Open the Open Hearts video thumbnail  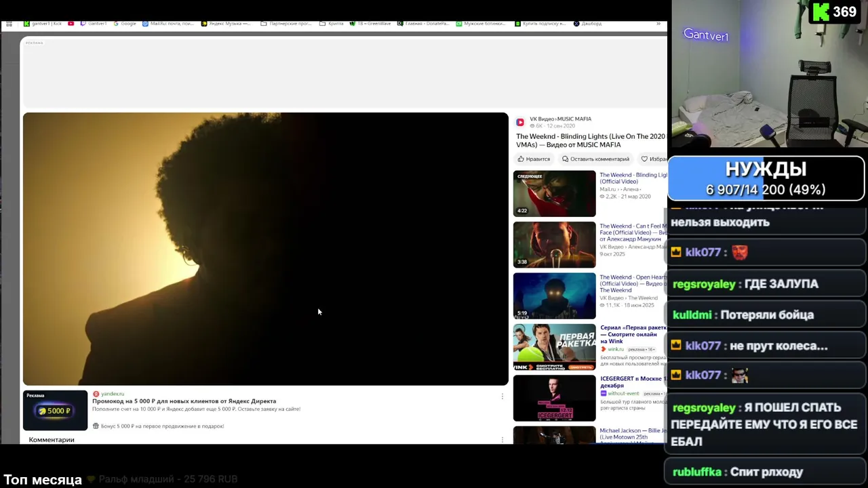point(554,296)
